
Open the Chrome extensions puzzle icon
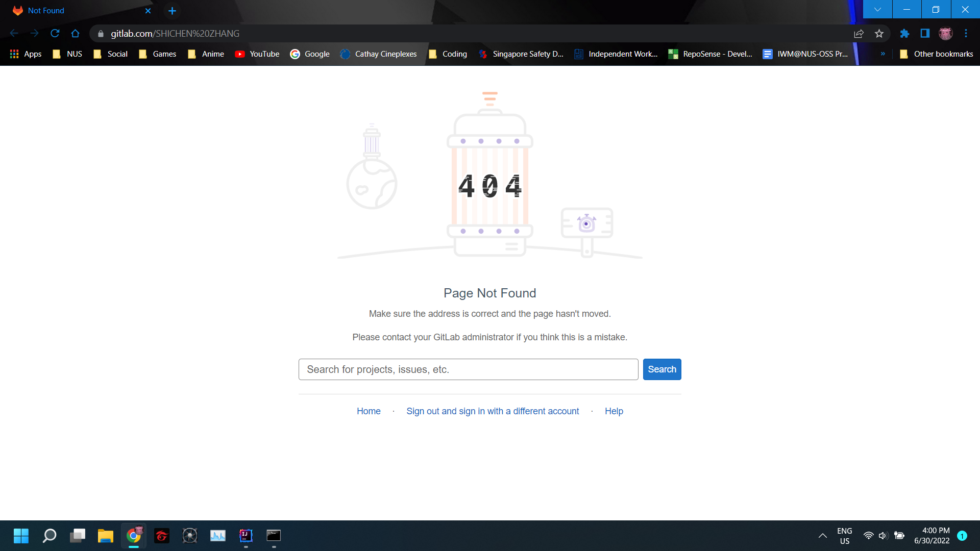904,33
